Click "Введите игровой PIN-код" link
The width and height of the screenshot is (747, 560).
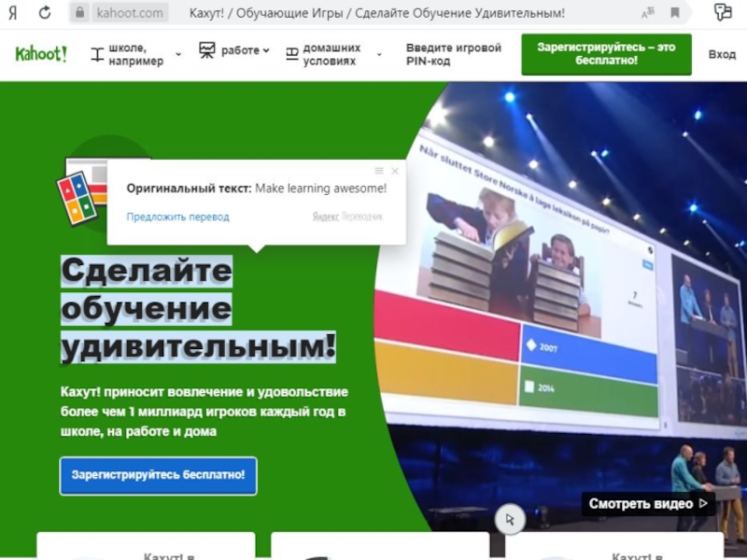tap(454, 54)
